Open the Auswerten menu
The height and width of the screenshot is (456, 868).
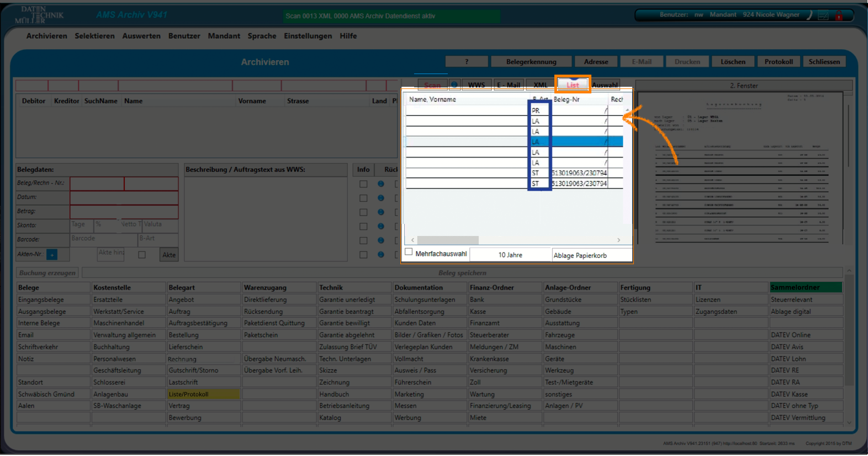(141, 36)
